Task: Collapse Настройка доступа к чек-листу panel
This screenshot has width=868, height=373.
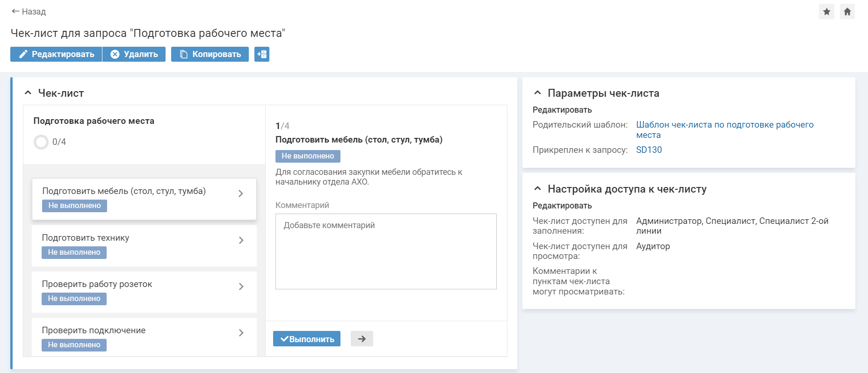Action: click(537, 189)
